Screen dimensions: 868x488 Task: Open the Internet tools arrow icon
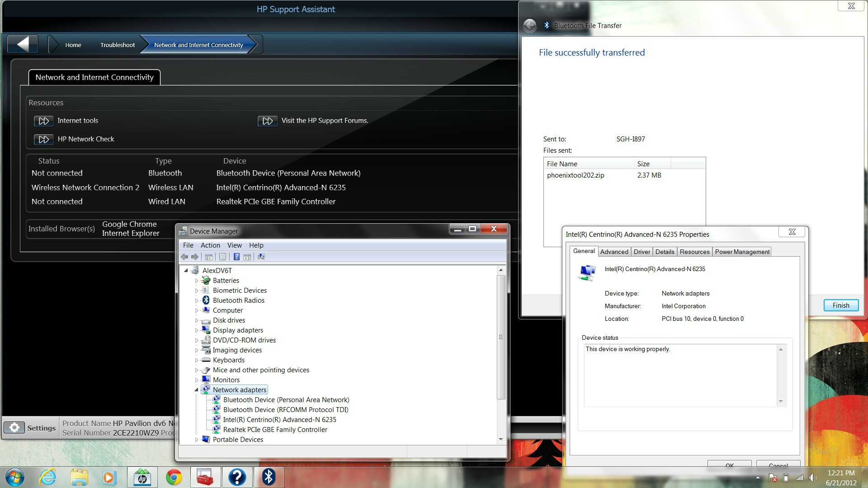43,121
